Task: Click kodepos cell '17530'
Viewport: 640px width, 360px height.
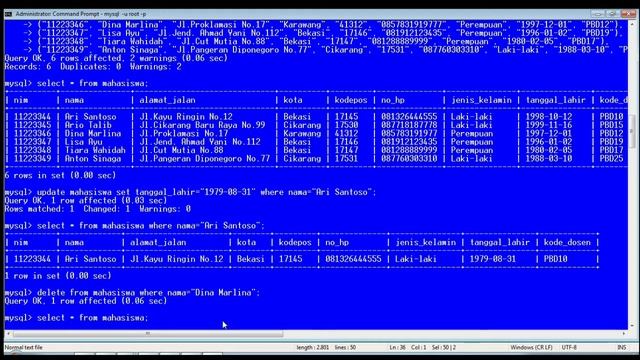Action: 346,125
